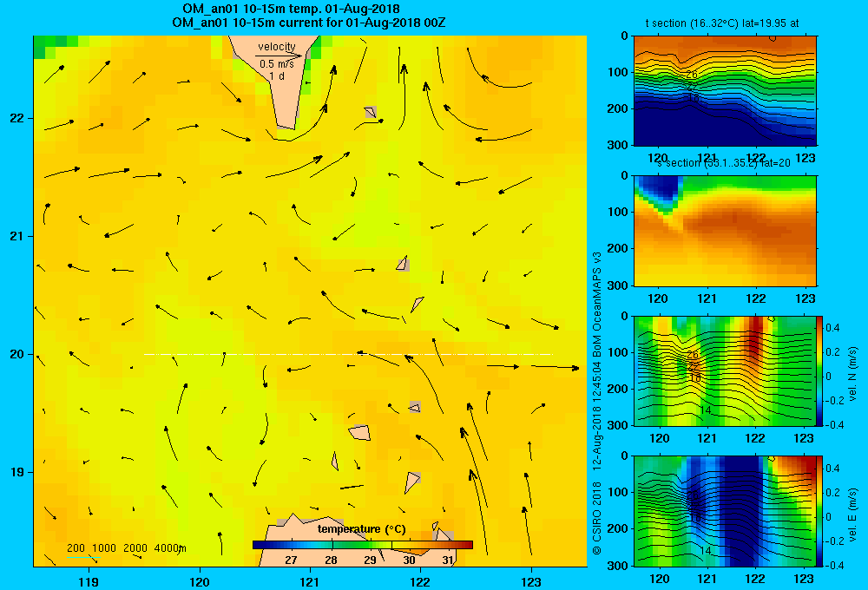Click latitude label 21 on main map axis
Viewport: 868px width, 590px height.
point(17,236)
